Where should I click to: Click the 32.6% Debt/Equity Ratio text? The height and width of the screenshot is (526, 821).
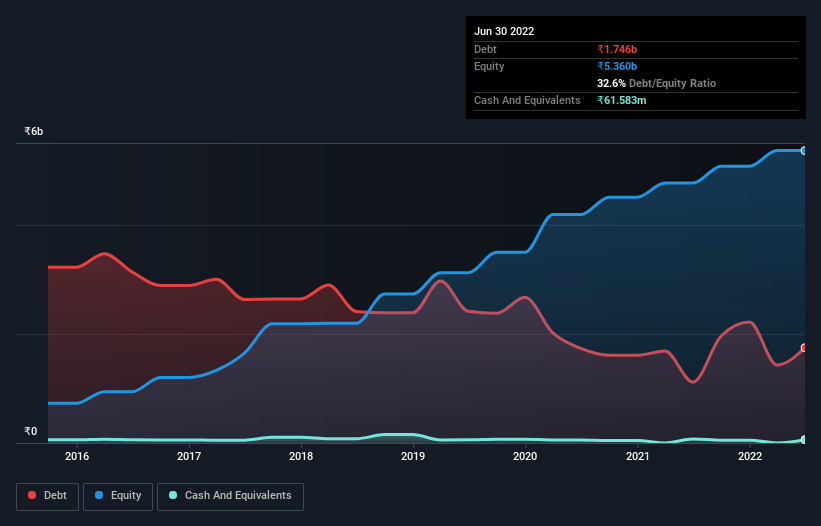[657, 83]
